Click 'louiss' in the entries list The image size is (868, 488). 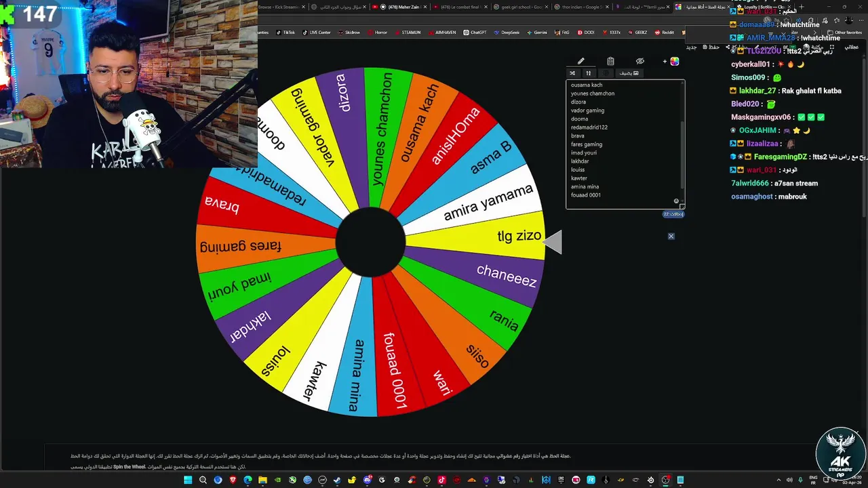578,170
